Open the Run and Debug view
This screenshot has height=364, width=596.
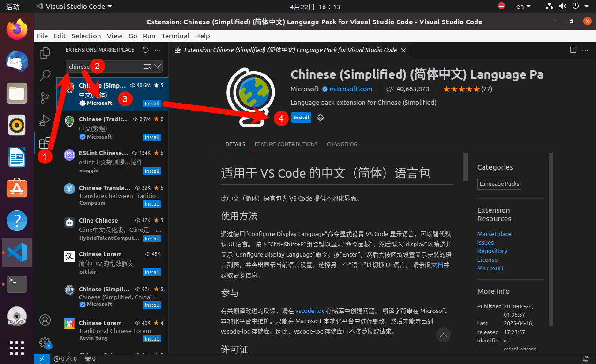(x=45, y=120)
